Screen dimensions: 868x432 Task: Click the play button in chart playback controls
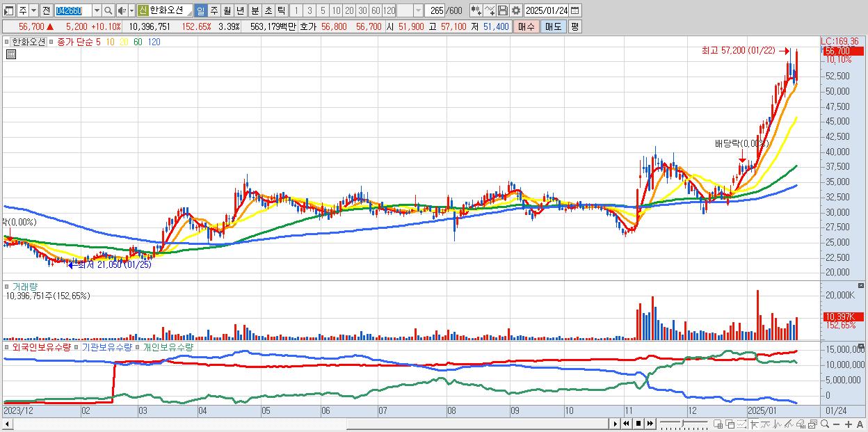coord(616,424)
